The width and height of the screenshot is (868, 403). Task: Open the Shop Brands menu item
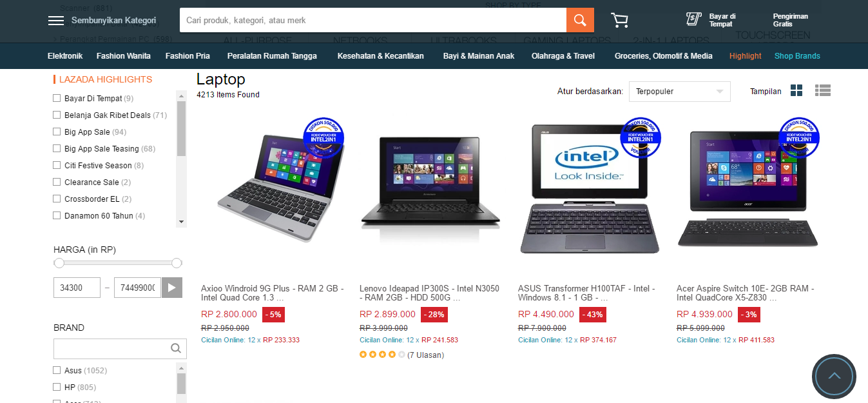[797, 56]
